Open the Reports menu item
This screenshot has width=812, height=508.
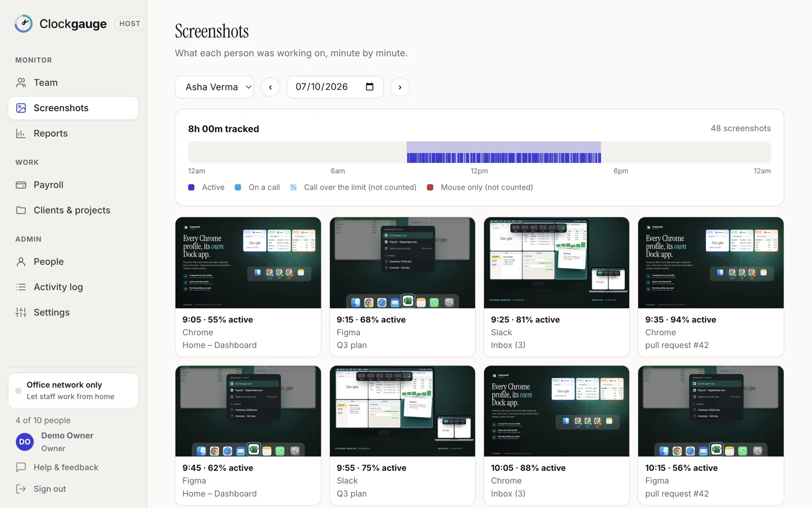[73, 133]
